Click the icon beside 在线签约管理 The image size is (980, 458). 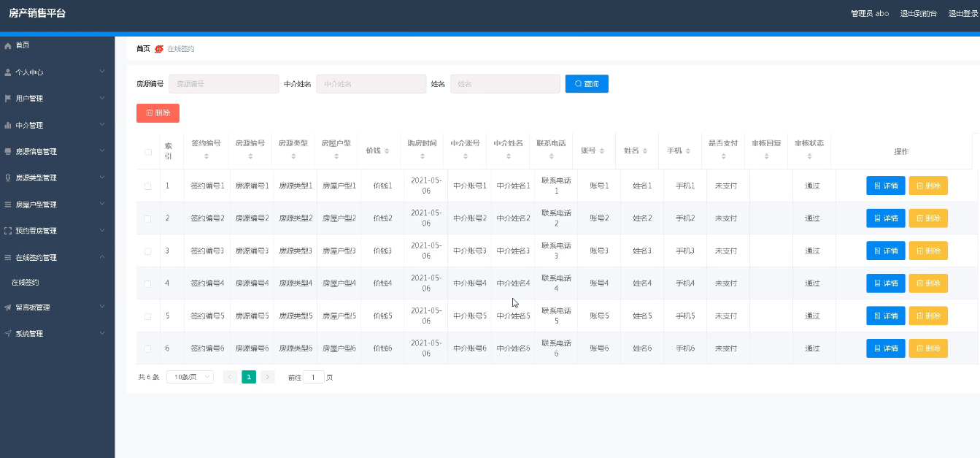pyautogui.click(x=8, y=258)
